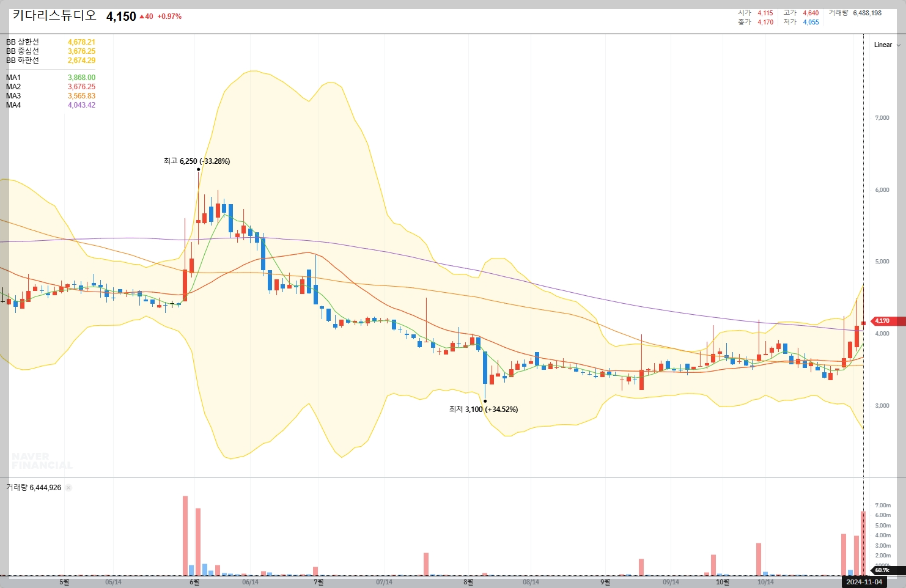Screen dimensions: 906x588
Task: Click the 7월 time axis label
Action: coord(319,582)
